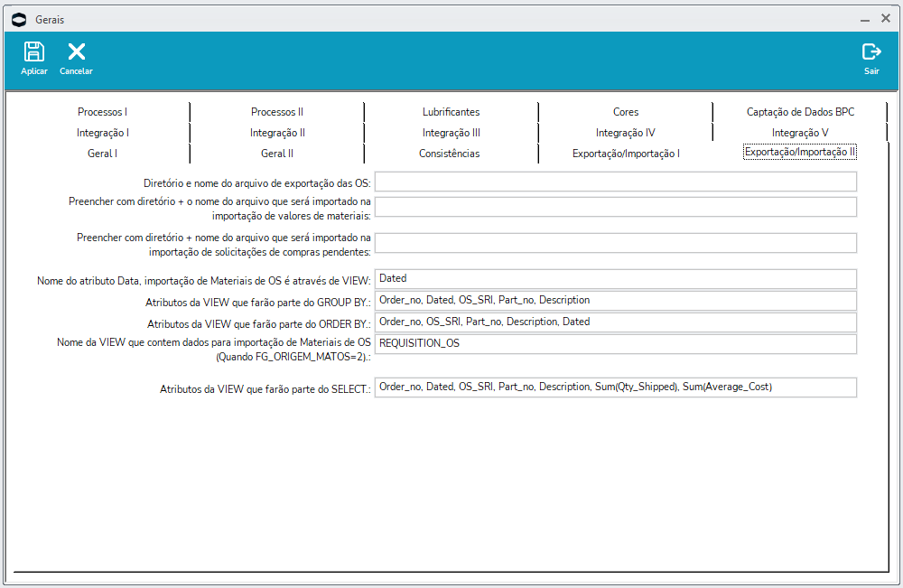
Task: Click the pending purchase requests import field
Action: click(616, 242)
